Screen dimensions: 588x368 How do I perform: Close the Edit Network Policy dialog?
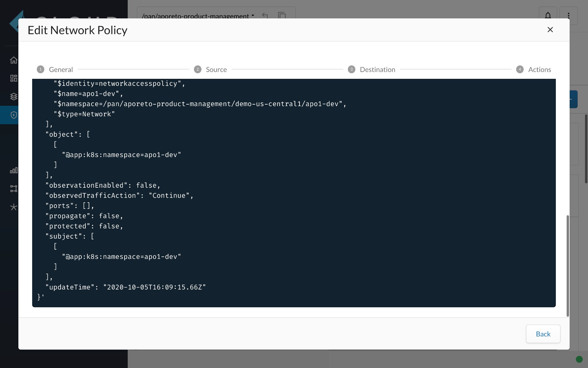pyautogui.click(x=550, y=30)
